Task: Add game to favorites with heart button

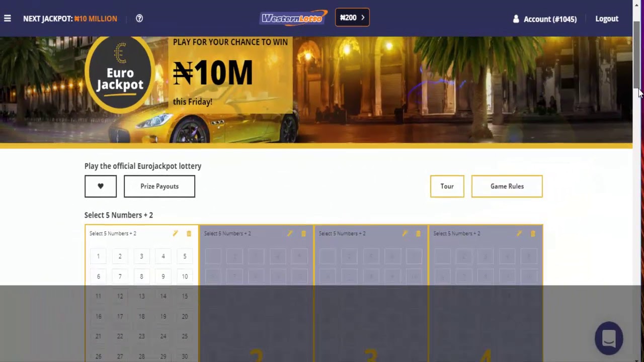Action: point(101,187)
